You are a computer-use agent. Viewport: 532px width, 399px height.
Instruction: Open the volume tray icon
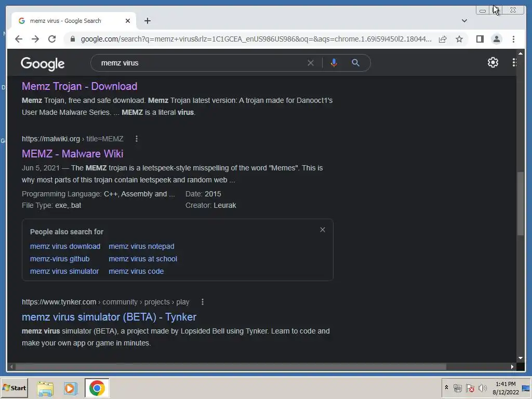coord(482,388)
